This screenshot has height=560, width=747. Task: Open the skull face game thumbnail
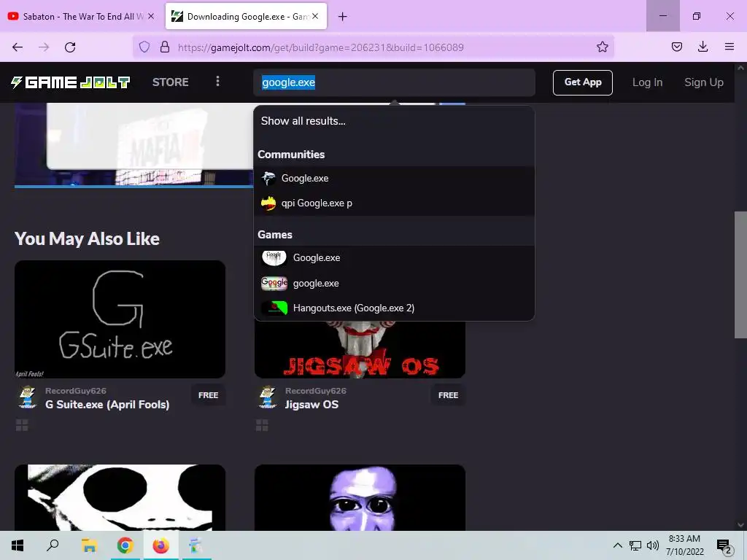click(x=120, y=497)
